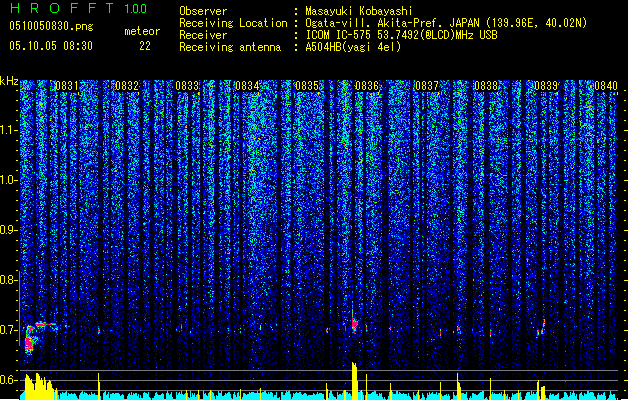Click the 0831 time marker
The height and width of the screenshot is (400, 629).
click(x=67, y=86)
